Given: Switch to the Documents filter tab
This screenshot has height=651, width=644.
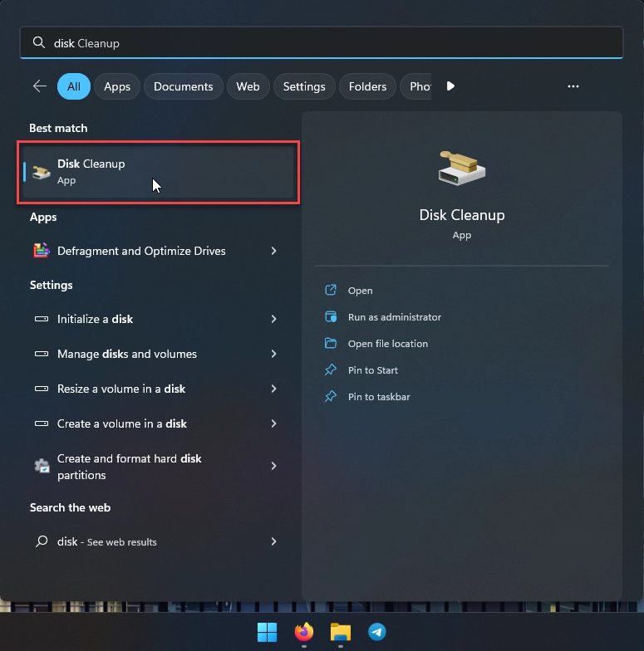Looking at the screenshot, I should click(183, 86).
